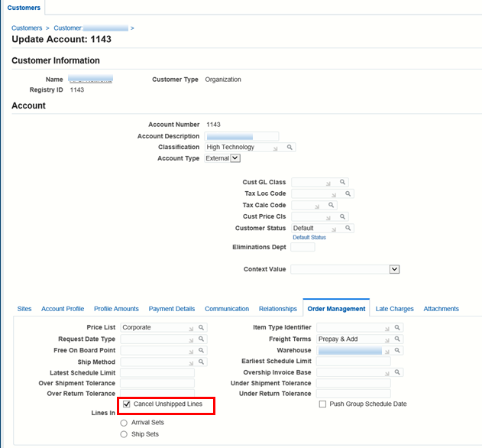
Task: Enable the Push Group Schedule Date checkbox
Action: click(322, 404)
